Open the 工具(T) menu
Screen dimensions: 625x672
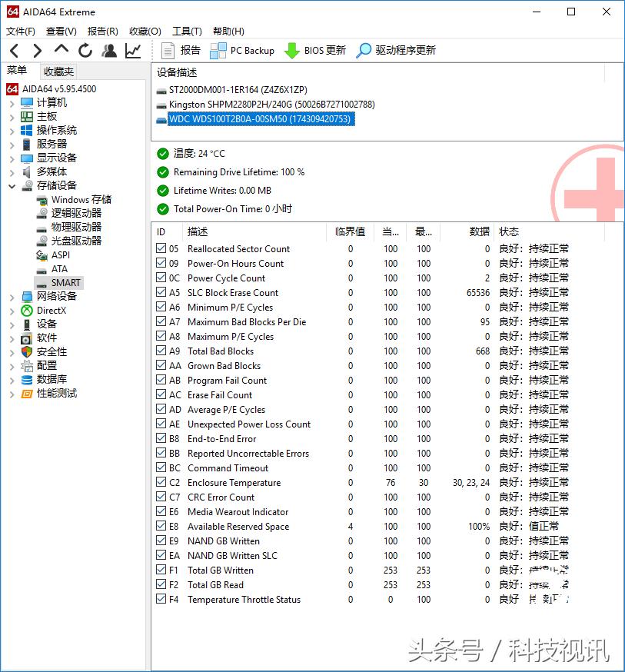click(x=185, y=31)
